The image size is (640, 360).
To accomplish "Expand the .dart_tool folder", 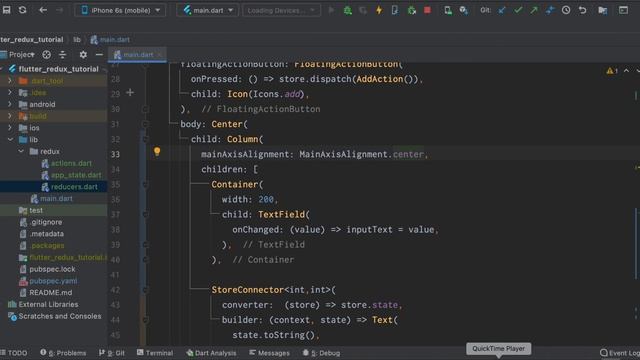I will [10, 81].
